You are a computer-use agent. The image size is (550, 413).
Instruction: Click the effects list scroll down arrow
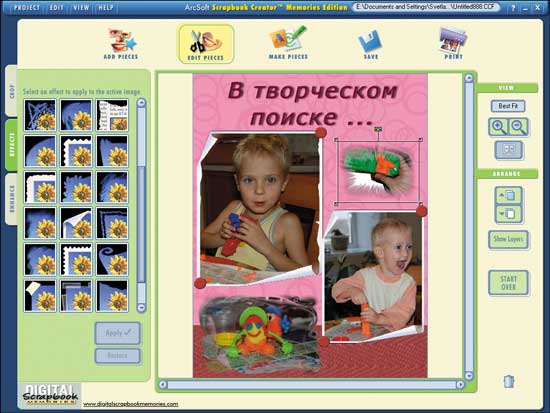point(141,308)
